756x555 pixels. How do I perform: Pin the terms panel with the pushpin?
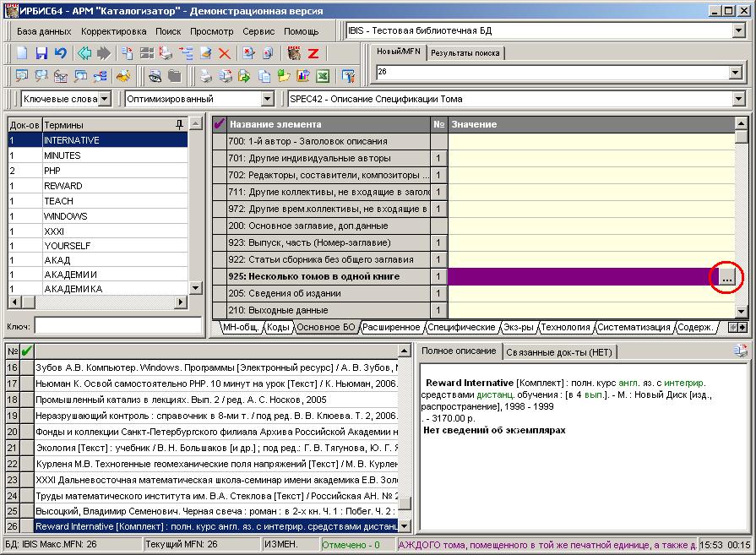click(179, 124)
